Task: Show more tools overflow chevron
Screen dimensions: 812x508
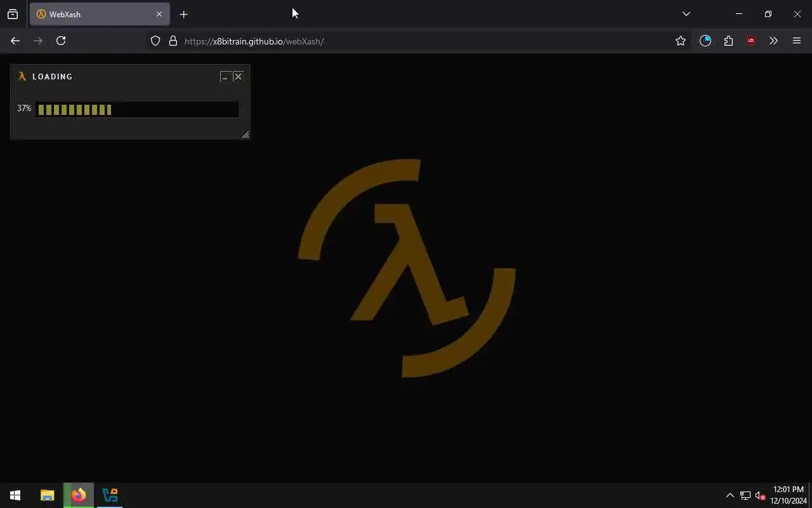Action: 773,41
